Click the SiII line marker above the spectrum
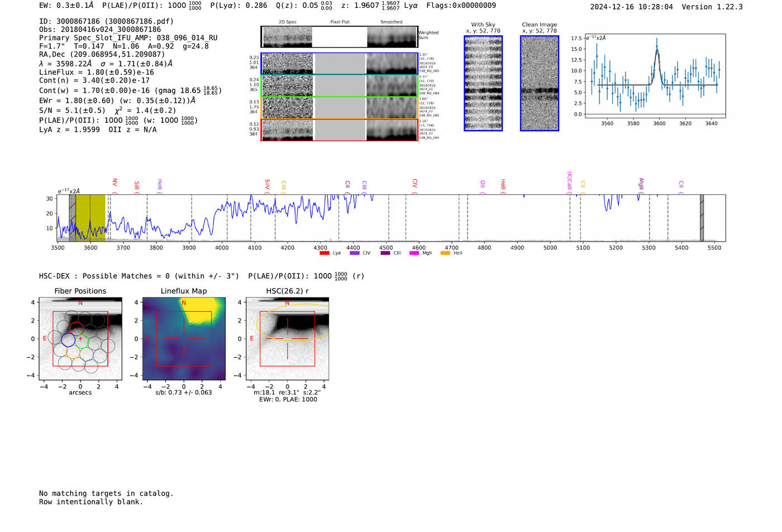782x532 pixels. pyautogui.click(x=137, y=186)
